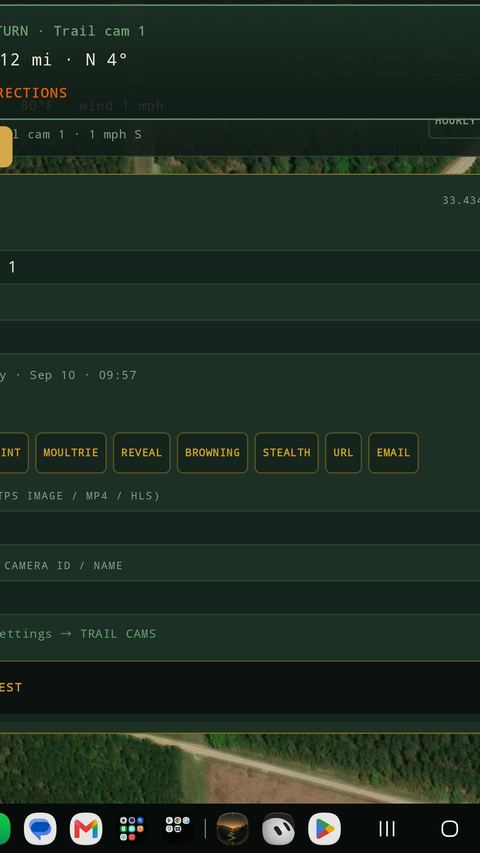The image size is (480, 853).
Task: Open the orange DIRECTIONS link
Action: pyautogui.click(x=33, y=92)
